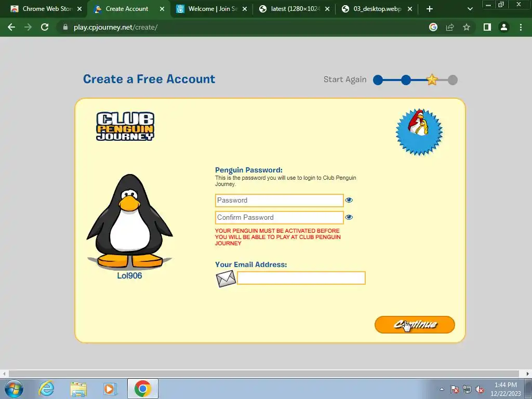
Task: Click the horizontal page scrollbar
Action: point(263,374)
